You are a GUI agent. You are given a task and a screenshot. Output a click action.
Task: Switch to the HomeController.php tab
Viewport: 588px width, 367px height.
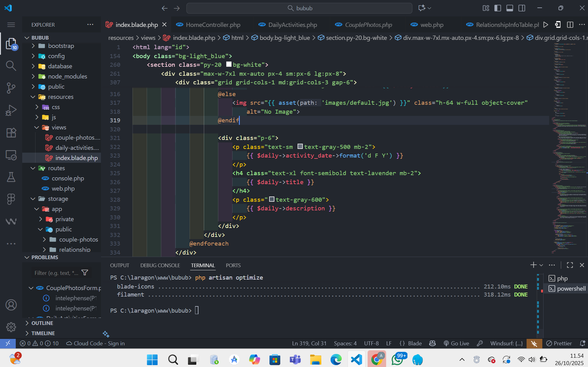pos(213,25)
